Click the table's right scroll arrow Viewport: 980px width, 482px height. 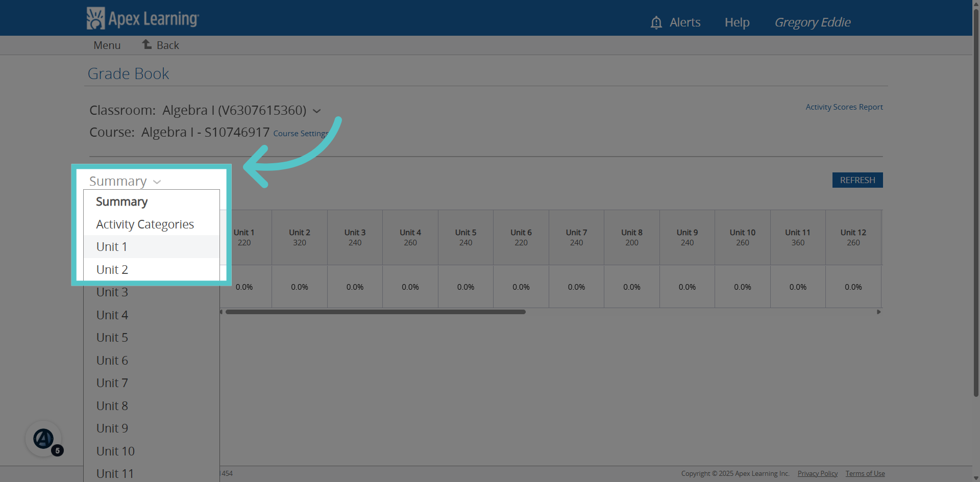point(879,312)
